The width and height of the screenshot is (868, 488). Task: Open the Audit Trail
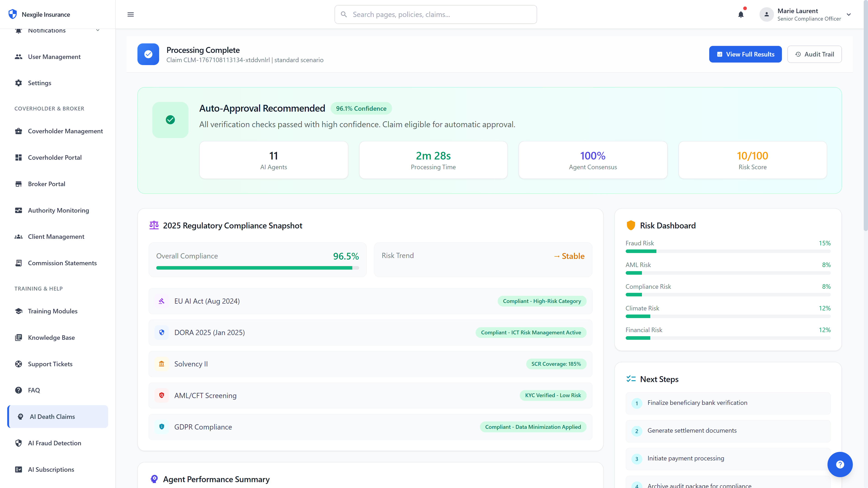coord(814,54)
